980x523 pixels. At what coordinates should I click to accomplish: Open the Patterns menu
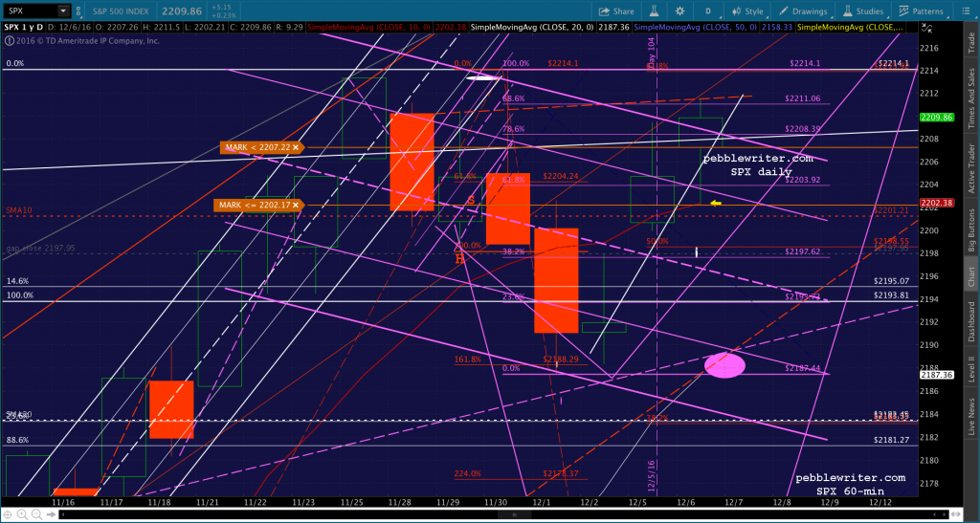pos(921,11)
